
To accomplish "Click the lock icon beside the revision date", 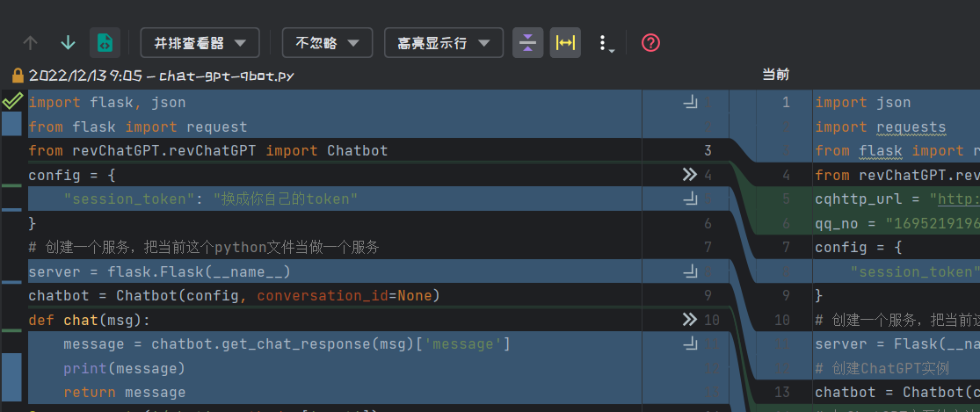I will [17, 76].
